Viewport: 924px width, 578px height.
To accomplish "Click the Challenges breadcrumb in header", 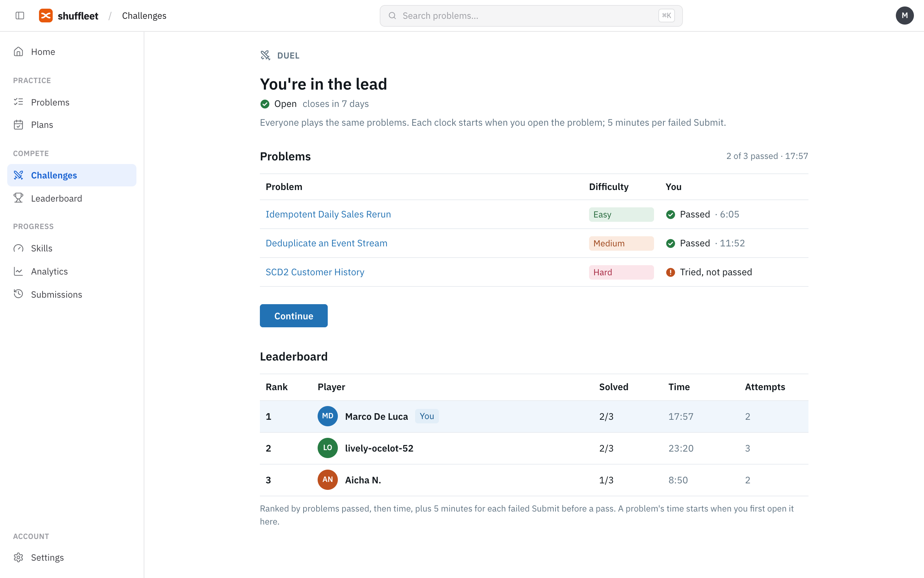I will [x=144, y=16].
